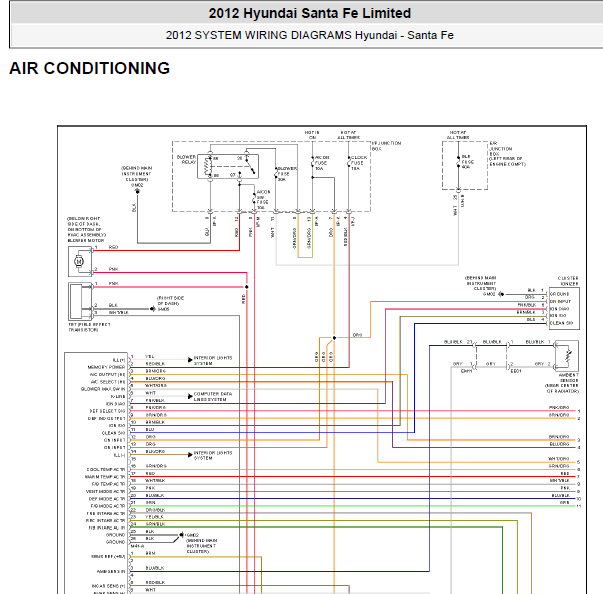603x594 pixels.
Task: Click the 'GROUND' pin label inside Cluster Ionizer
Action: coord(559,294)
